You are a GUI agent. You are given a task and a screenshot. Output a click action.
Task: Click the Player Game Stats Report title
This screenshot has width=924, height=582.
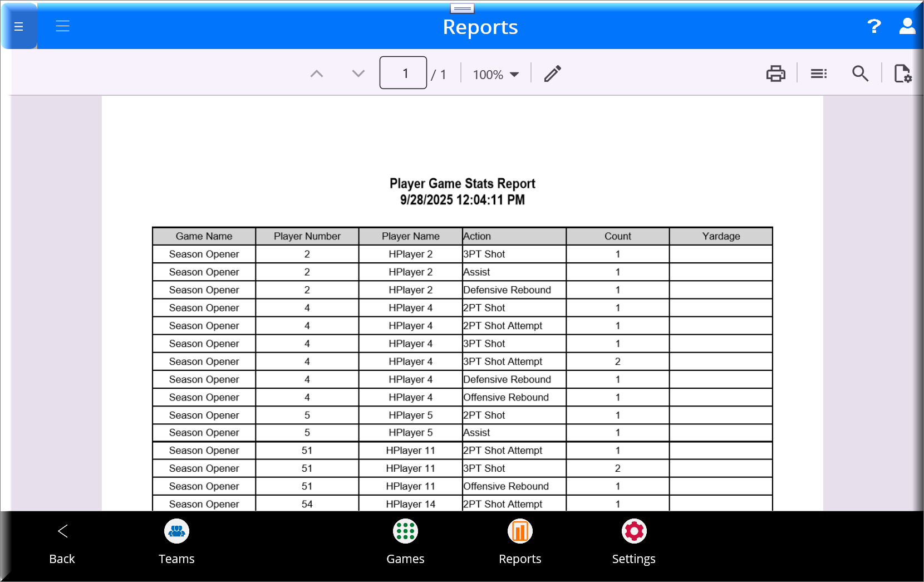point(462,184)
